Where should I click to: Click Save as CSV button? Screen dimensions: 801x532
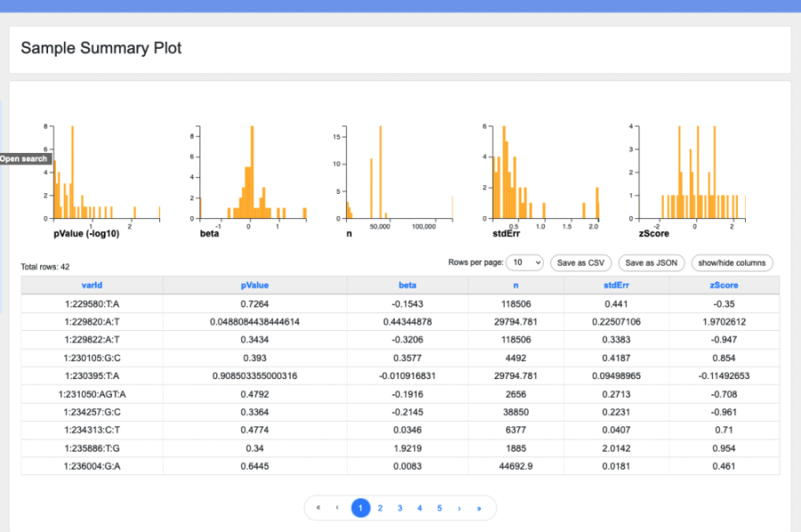[x=580, y=262]
